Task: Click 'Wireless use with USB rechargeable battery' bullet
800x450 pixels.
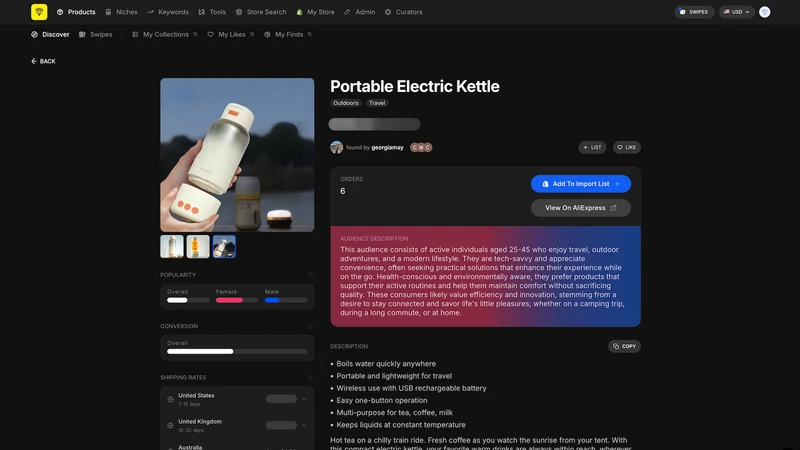Action: (411, 388)
